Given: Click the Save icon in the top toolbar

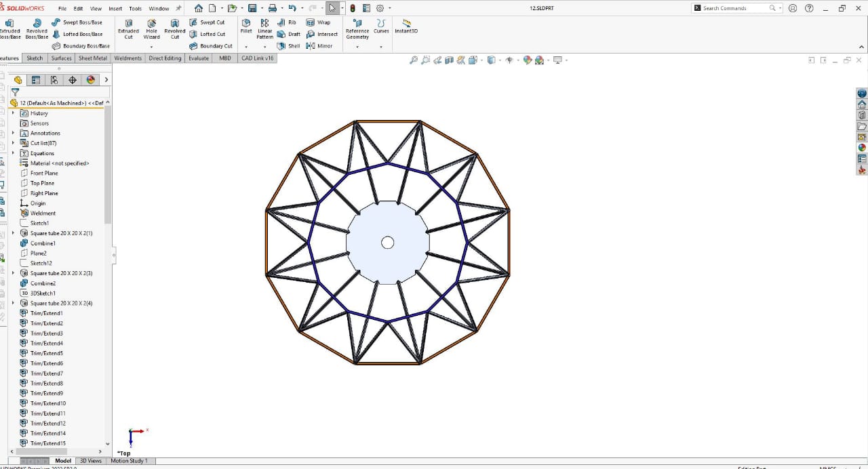Looking at the screenshot, I should [x=252, y=8].
